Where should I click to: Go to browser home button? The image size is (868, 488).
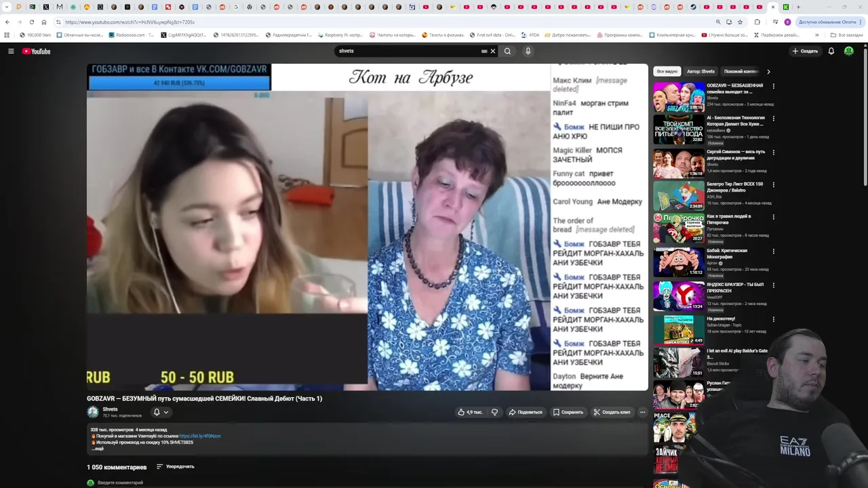pyautogui.click(x=44, y=22)
